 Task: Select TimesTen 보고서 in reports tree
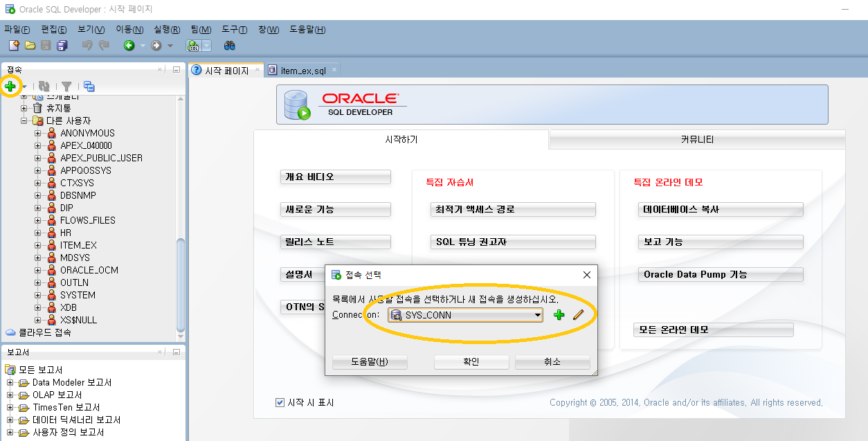click(66, 407)
